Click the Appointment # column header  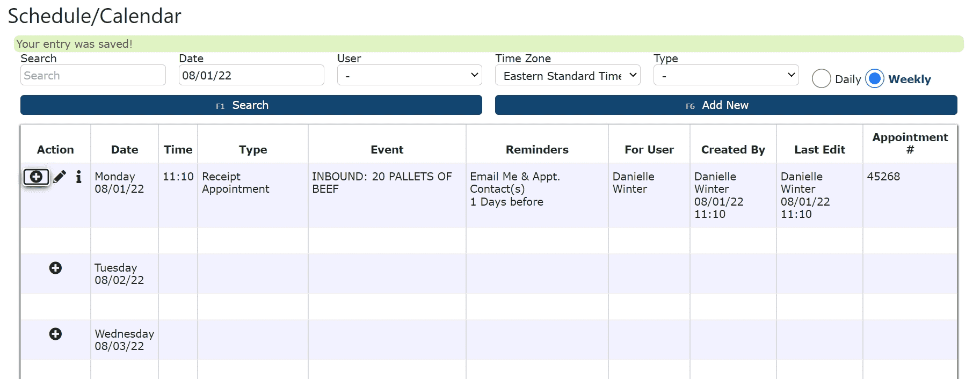point(910,143)
